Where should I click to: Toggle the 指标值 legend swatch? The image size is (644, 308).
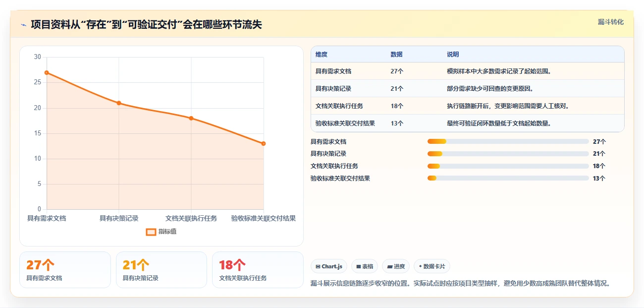pos(151,232)
